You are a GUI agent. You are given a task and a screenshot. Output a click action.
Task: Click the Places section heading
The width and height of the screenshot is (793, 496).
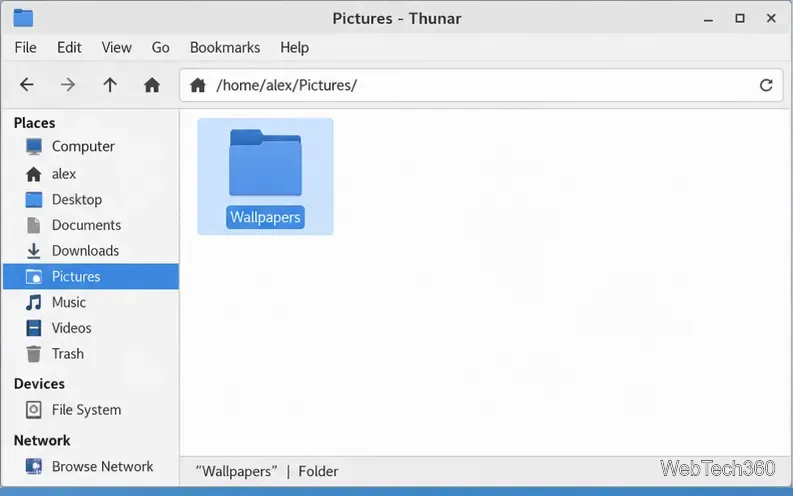[34, 123]
